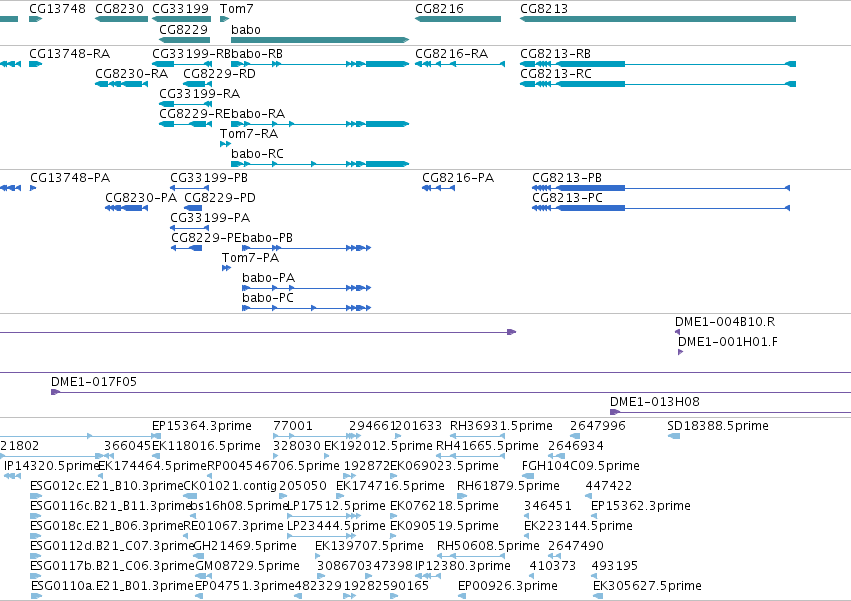Select the DME1-001H01.F clone label

[727, 342]
